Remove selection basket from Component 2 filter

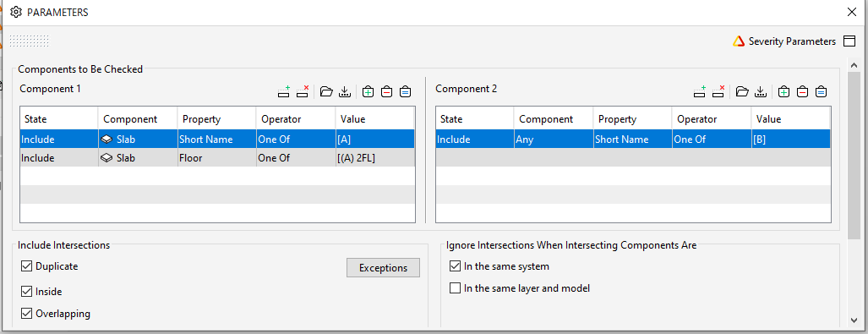pyautogui.click(x=803, y=91)
